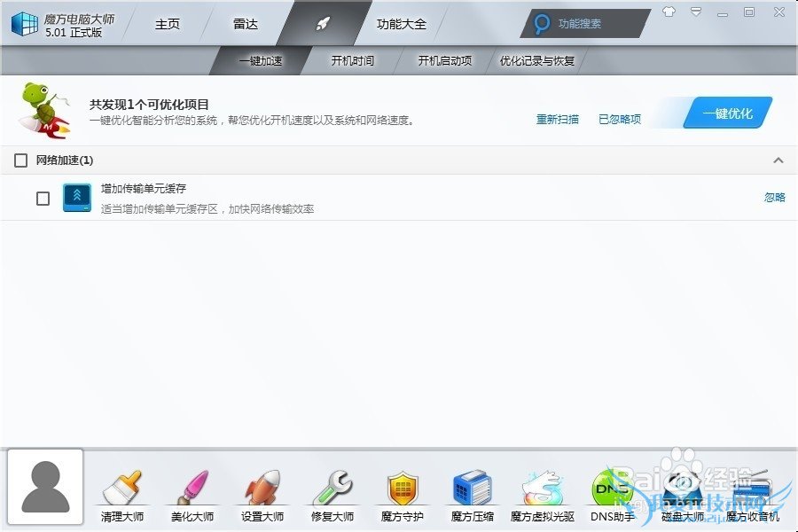
Task: Click the 网络加速(1) group label
Action: (x=64, y=160)
